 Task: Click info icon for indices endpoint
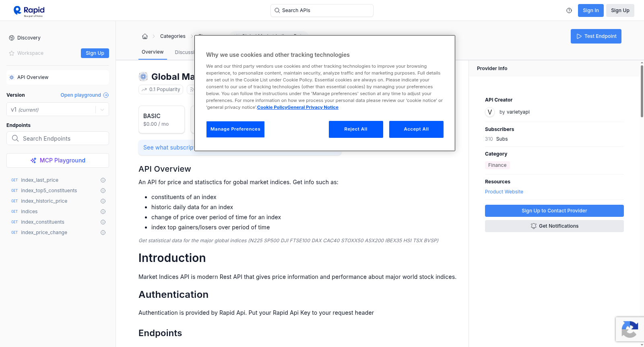click(103, 212)
